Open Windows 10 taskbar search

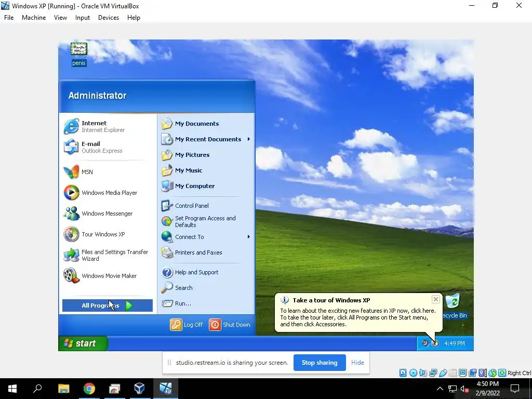click(x=37, y=389)
